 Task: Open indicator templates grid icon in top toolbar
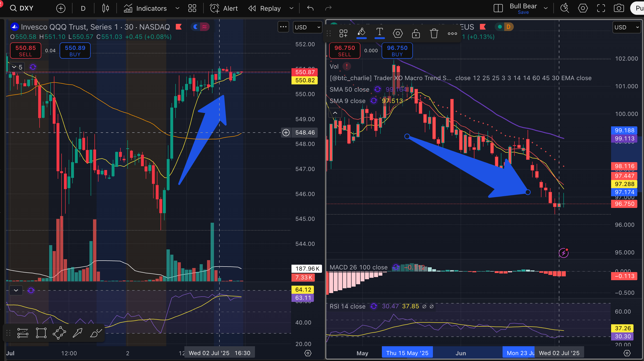(192, 8)
